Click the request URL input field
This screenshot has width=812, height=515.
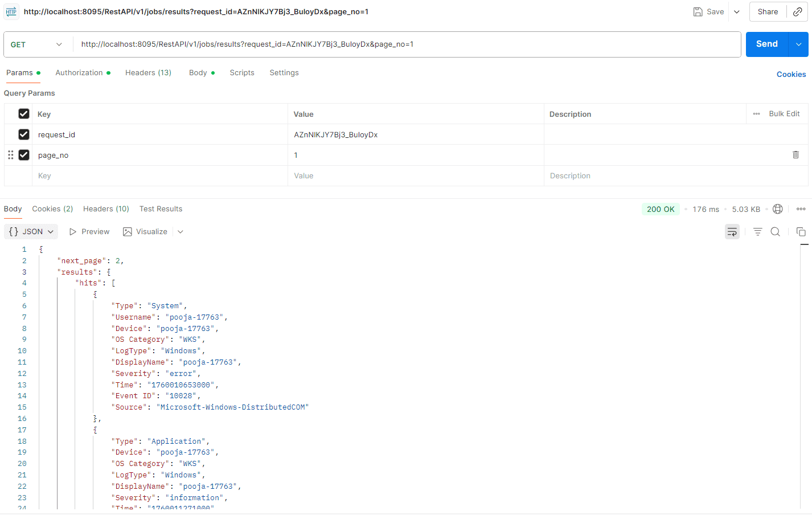tap(407, 44)
